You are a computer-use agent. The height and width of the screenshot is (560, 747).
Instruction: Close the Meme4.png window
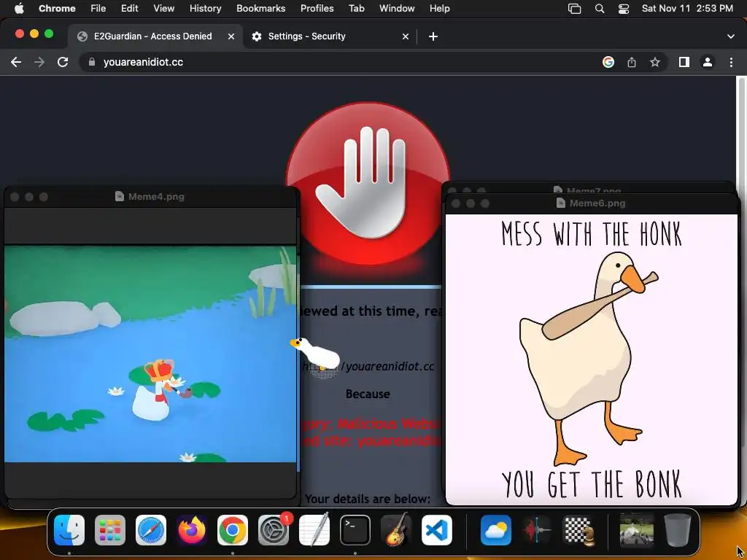(15, 197)
